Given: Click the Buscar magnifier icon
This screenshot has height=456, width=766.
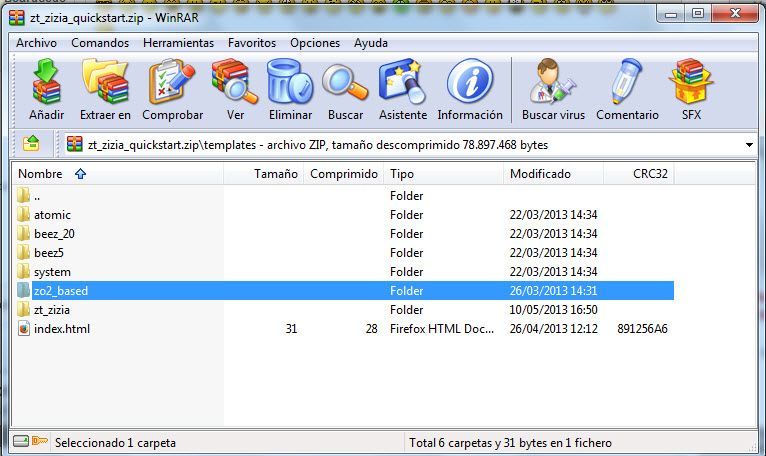Looking at the screenshot, I should point(345,83).
